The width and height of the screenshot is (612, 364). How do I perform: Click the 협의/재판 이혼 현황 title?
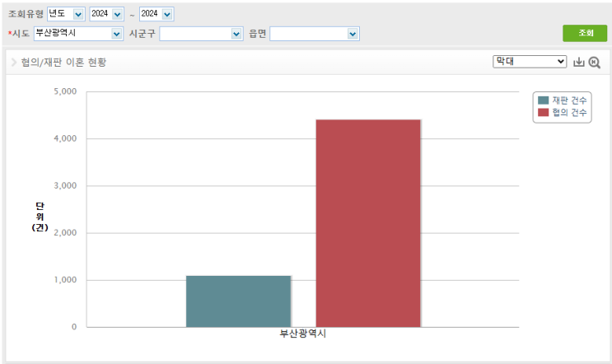63,62
